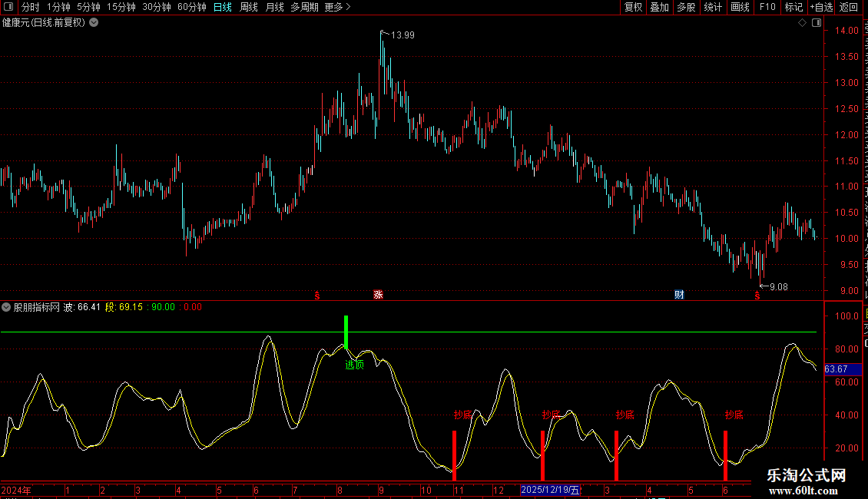Switch to 月线 monthly chart
The image size is (868, 499).
pos(274,7)
